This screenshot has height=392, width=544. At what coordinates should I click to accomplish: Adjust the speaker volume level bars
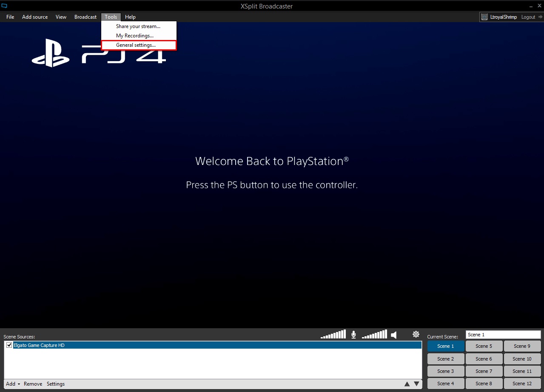tap(374, 334)
